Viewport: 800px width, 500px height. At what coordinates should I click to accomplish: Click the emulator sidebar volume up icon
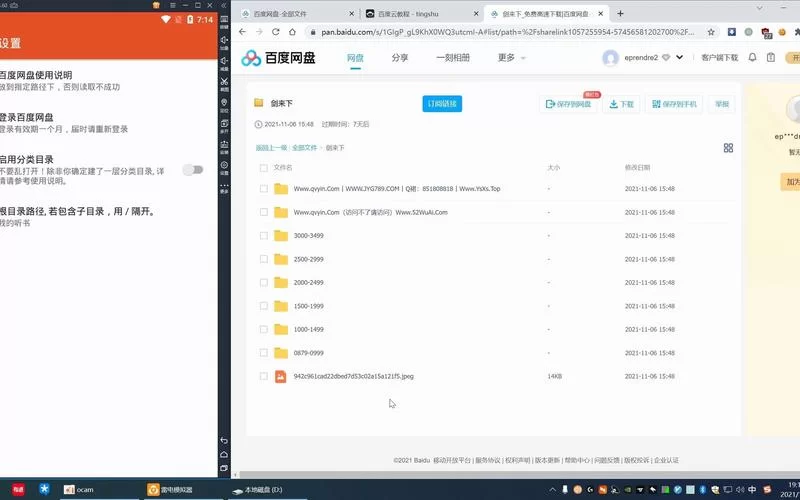[x=224, y=41]
